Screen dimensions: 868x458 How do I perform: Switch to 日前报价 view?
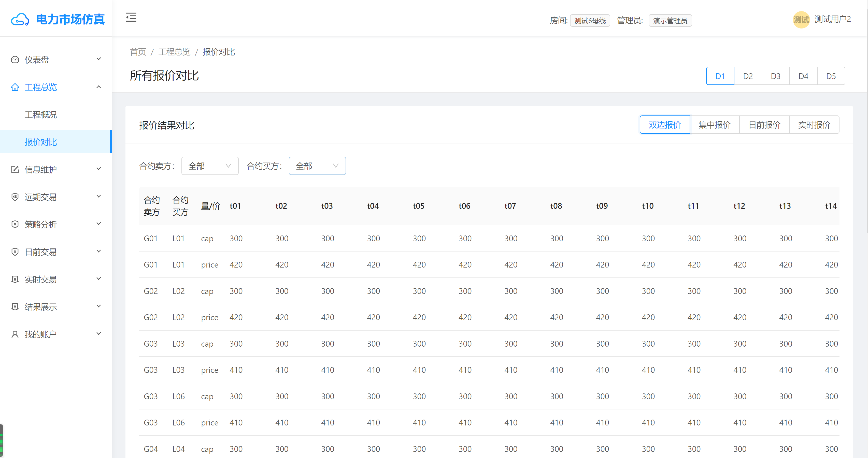coord(764,125)
